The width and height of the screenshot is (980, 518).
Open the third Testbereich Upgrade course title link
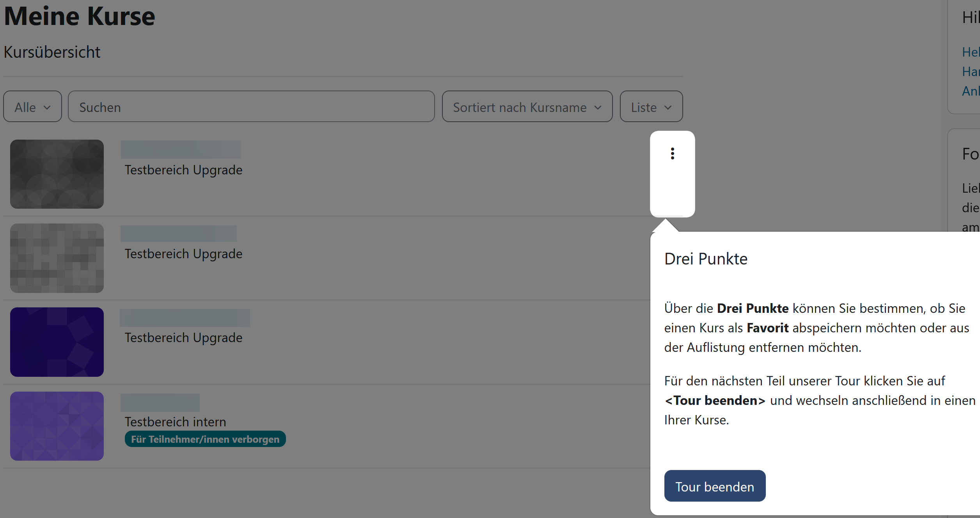click(183, 338)
